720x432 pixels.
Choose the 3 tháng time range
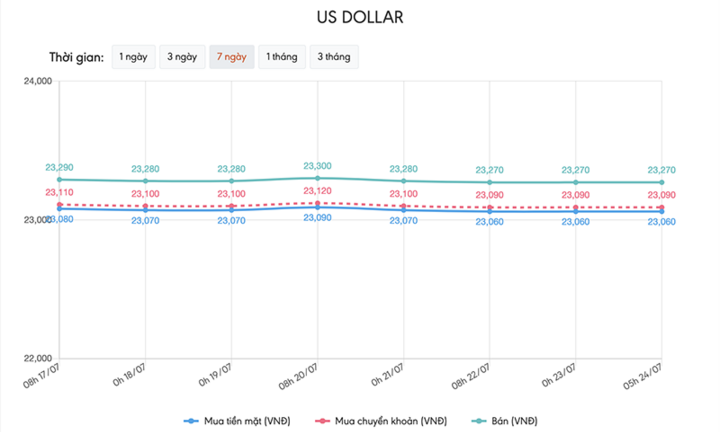333,57
